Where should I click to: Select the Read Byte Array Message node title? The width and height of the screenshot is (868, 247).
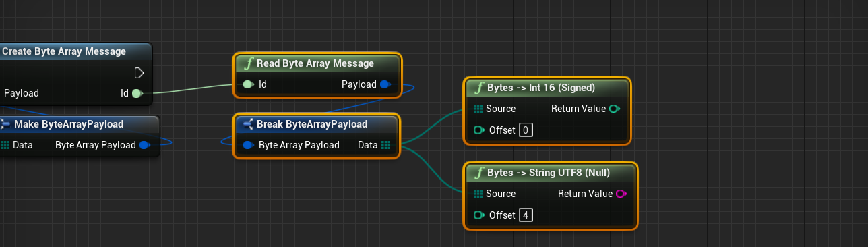coord(315,63)
